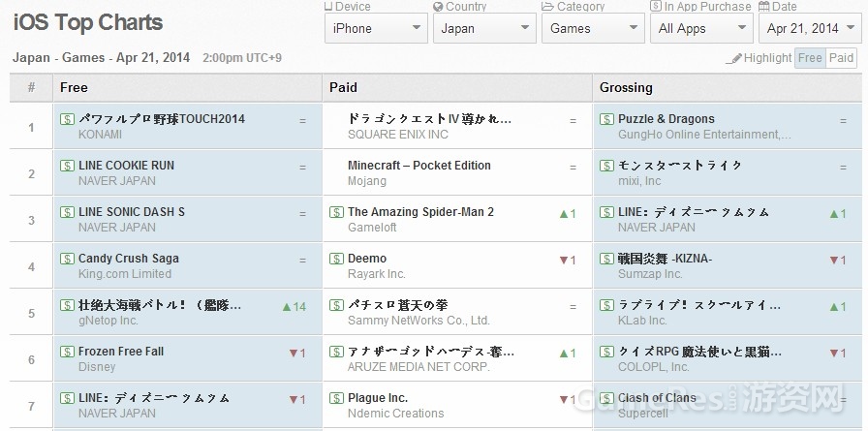The width and height of the screenshot is (868, 431).
Task: Click up-1 arrow beside The Amazing Spider-Man 2
Action: (x=568, y=214)
